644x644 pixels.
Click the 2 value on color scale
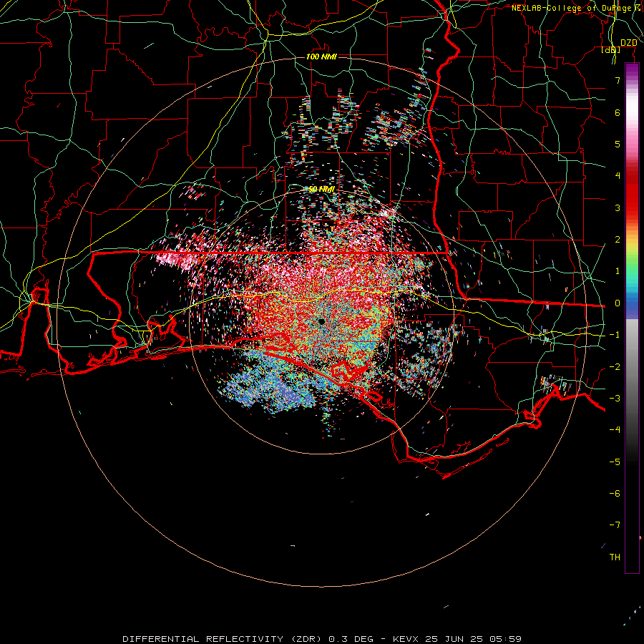pos(618,240)
